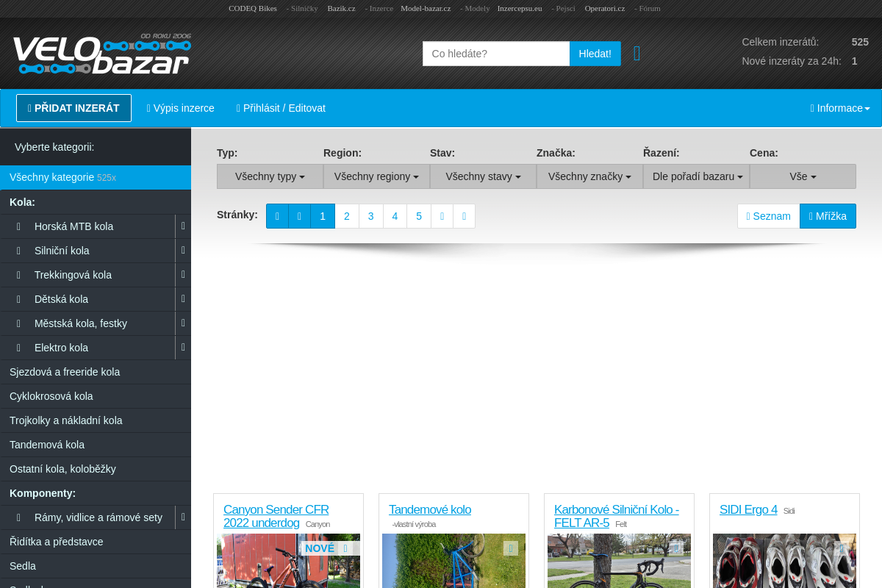Expand the Trekkingová kola subcategories

[x=183, y=275]
